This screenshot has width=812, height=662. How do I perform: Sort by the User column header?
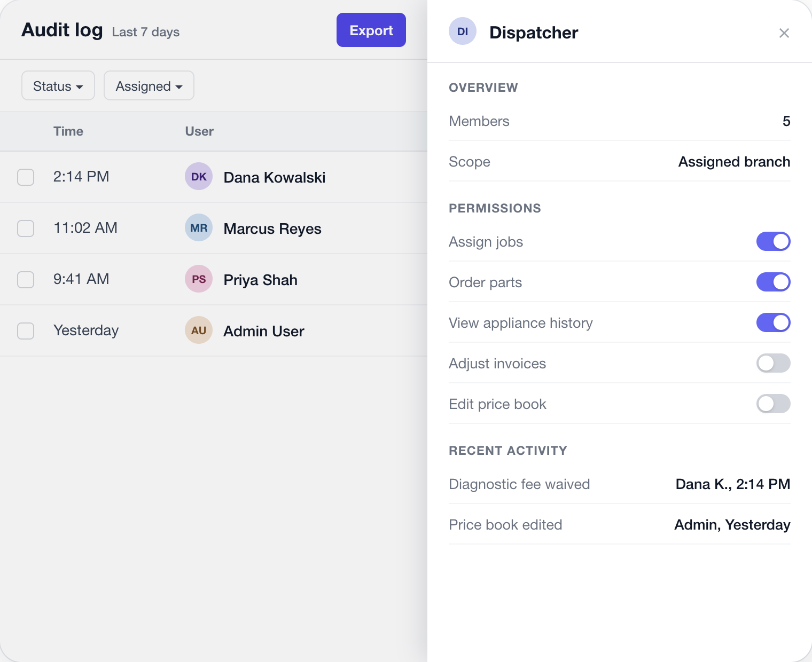(x=199, y=131)
